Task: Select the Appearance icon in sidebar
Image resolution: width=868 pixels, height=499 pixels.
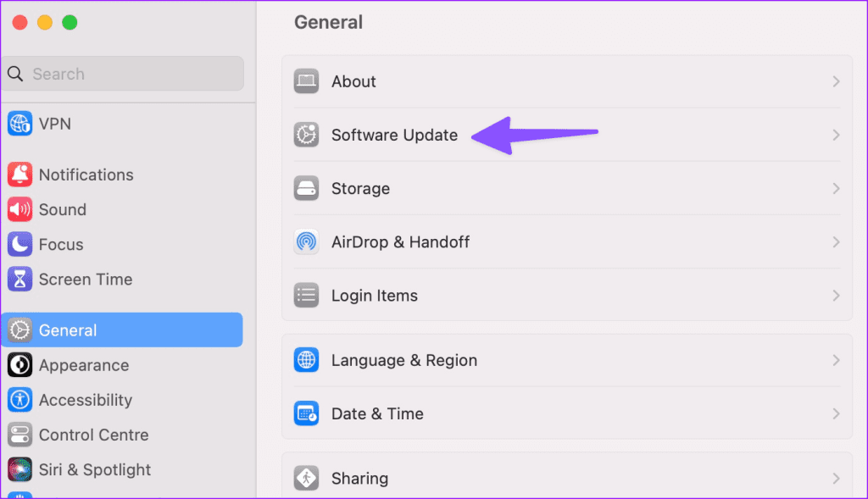Action: (20, 365)
